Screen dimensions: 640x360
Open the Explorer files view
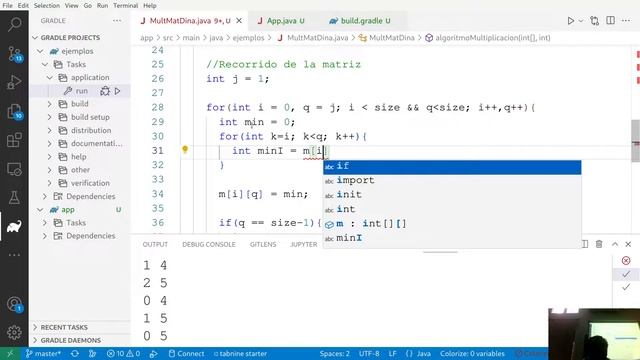(x=14, y=111)
